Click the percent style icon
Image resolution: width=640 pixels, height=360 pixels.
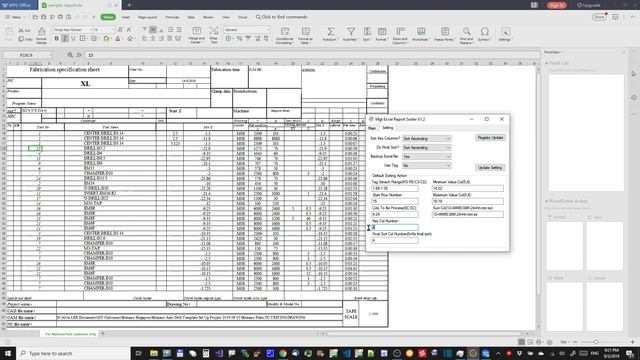(239, 38)
